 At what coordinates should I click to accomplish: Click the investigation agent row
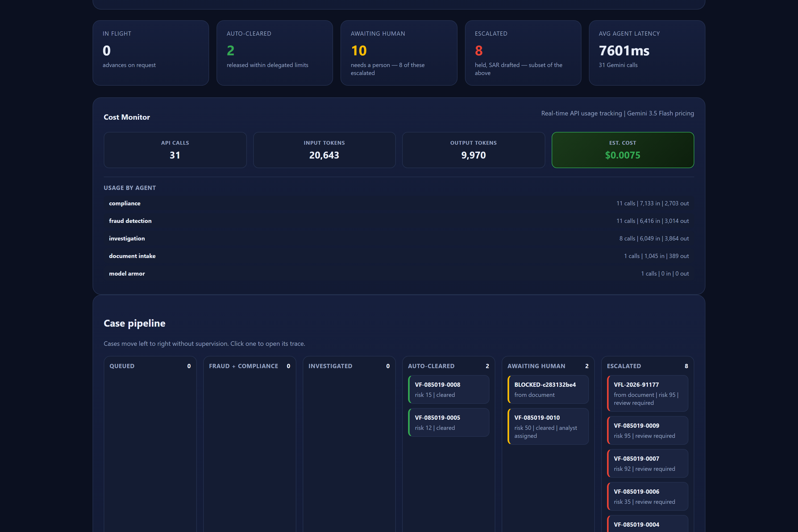tap(399, 239)
